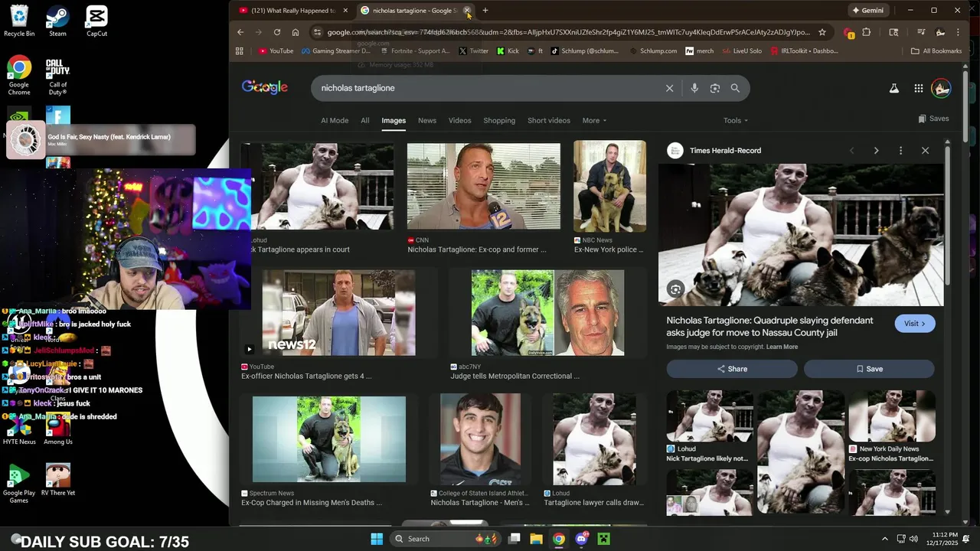Show previous image in preview panel
This screenshot has width=980, height=551.
tap(851, 151)
